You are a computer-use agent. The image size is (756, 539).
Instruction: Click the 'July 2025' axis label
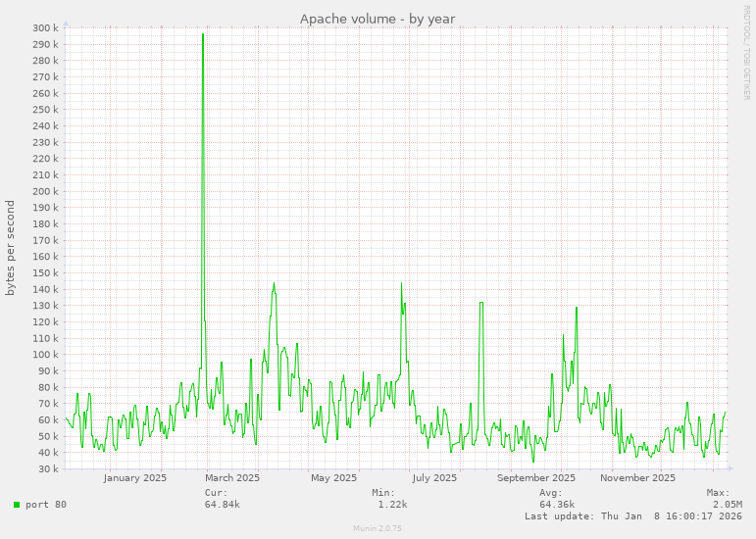point(434,478)
